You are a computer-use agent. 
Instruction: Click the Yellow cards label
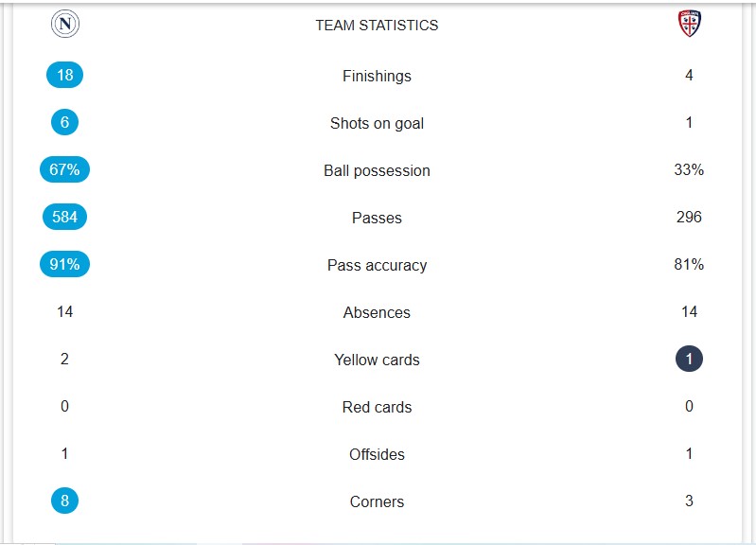377,360
